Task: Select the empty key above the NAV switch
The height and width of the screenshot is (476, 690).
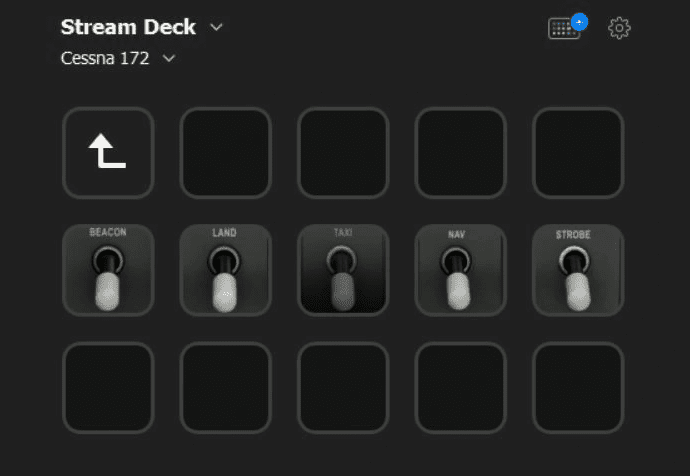Action: point(460,153)
